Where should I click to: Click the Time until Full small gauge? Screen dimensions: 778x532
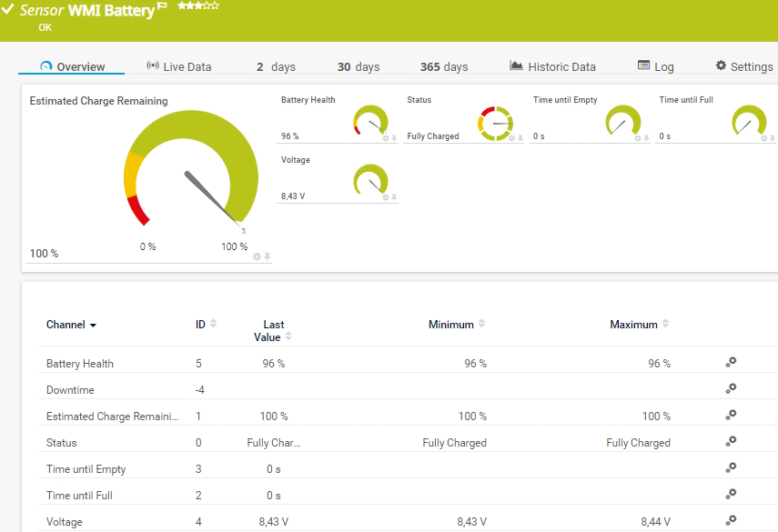pos(749,120)
